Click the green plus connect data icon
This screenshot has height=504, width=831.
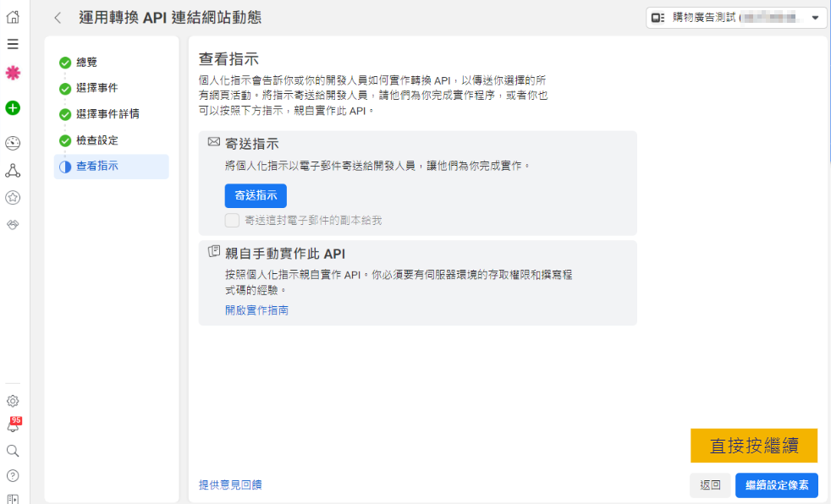click(x=13, y=107)
